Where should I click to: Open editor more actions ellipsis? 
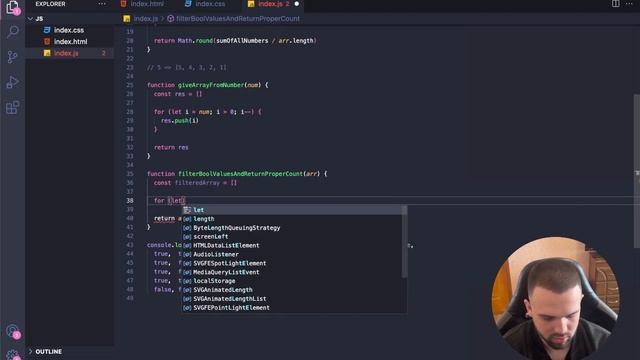[x=629, y=4]
